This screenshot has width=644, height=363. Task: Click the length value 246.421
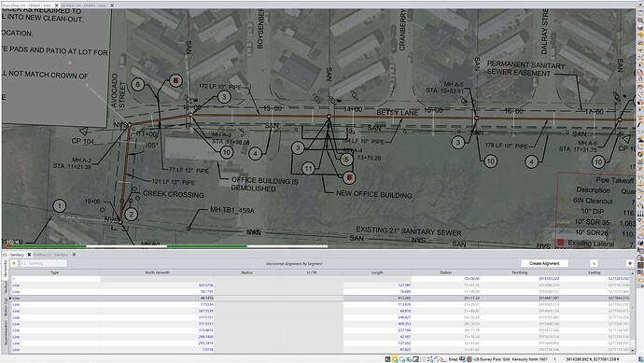coord(404,317)
